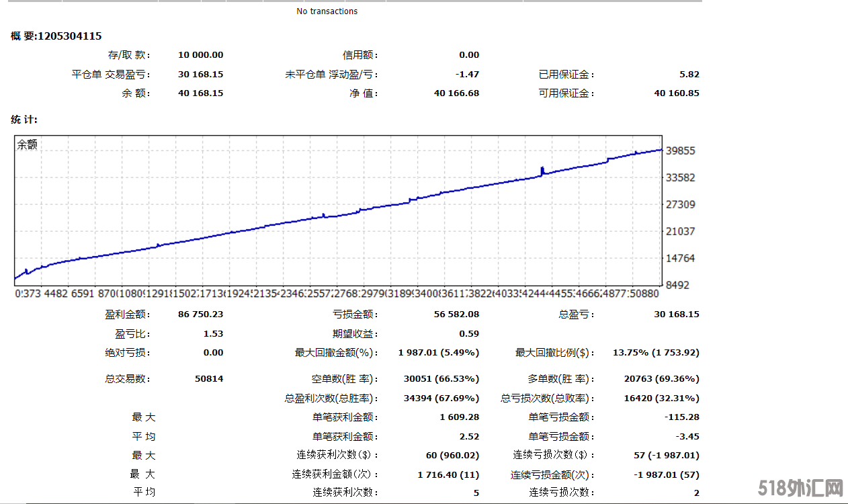
Task: Click the absolute drawdown value 0.00
Action: [x=213, y=353]
